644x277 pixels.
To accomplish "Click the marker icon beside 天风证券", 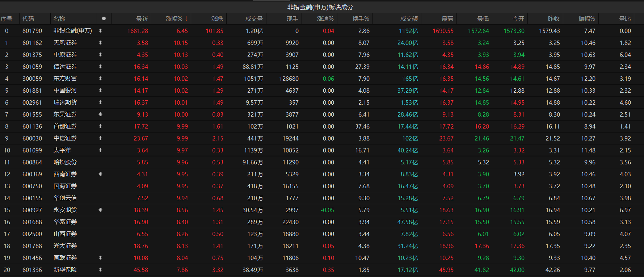I will point(100,43).
